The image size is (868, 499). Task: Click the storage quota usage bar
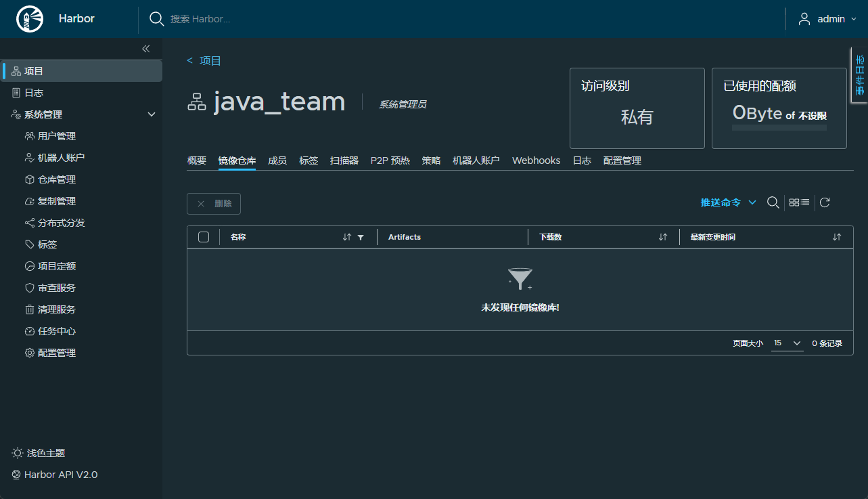[x=779, y=127]
